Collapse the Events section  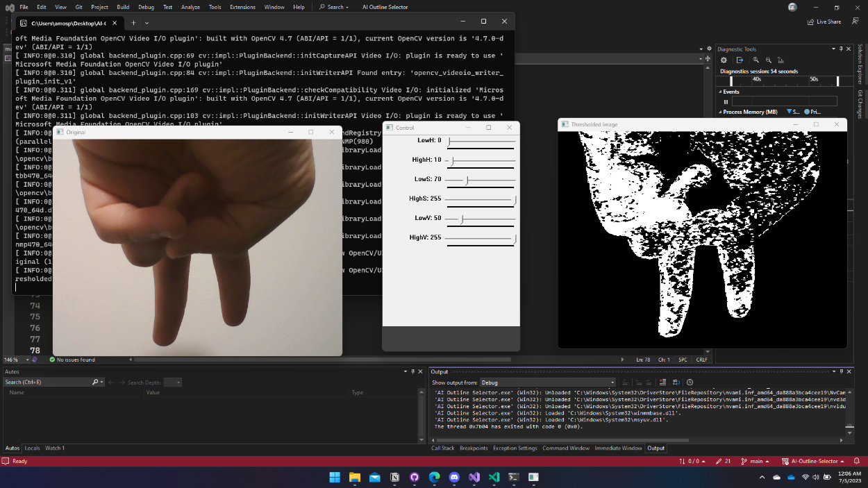coord(719,92)
